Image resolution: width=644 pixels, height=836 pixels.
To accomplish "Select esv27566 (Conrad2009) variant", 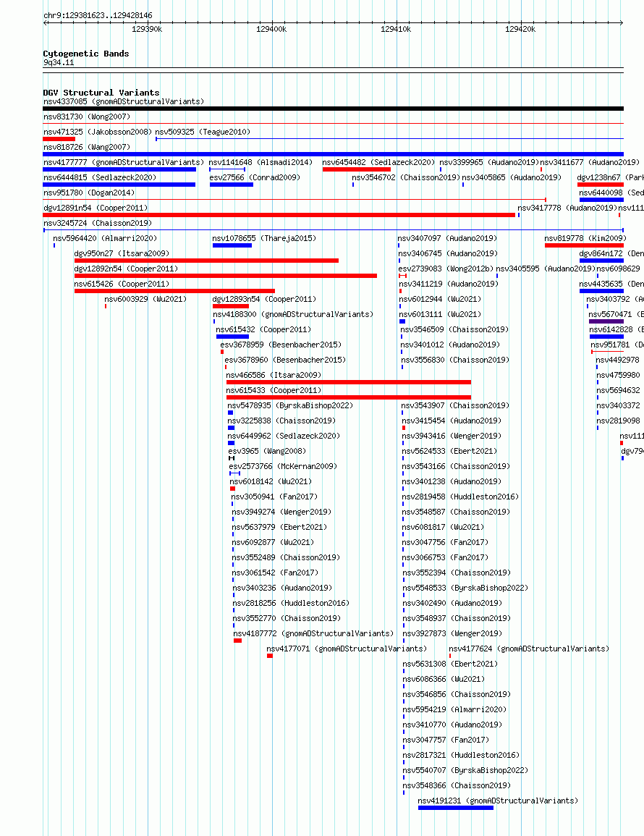I will tap(255, 177).
